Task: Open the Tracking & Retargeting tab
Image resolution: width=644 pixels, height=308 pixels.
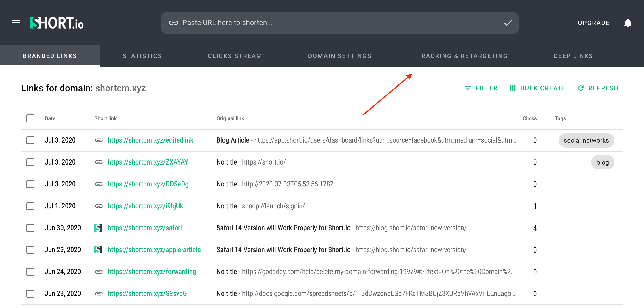Action: tap(462, 56)
